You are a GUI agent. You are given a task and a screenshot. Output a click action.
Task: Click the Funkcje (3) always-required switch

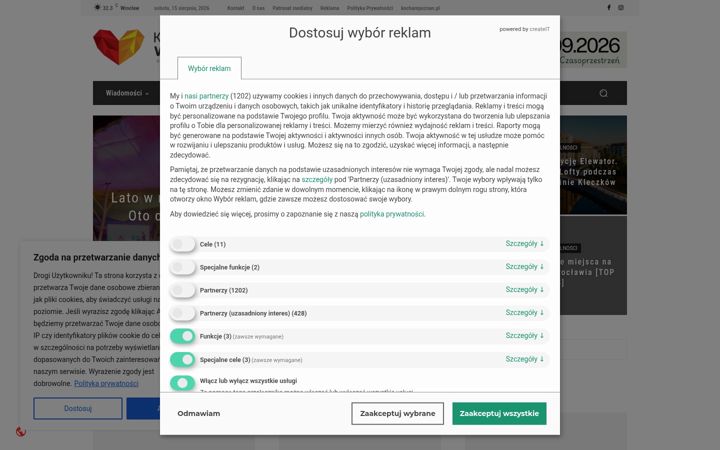(x=183, y=336)
